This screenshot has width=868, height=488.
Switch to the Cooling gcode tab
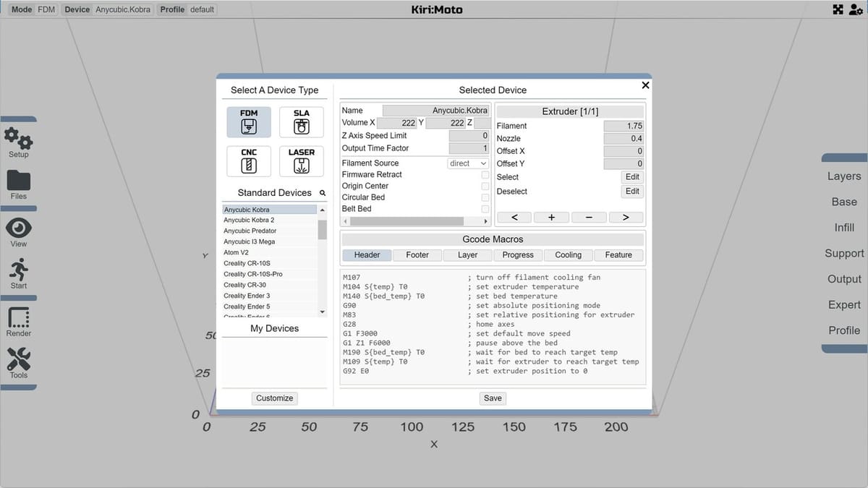pos(568,255)
